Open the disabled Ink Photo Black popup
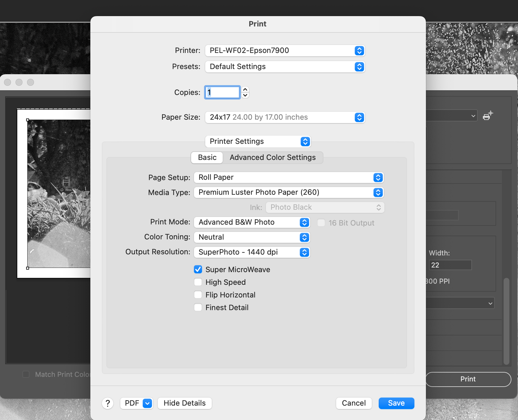518x420 pixels. click(x=325, y=207)
